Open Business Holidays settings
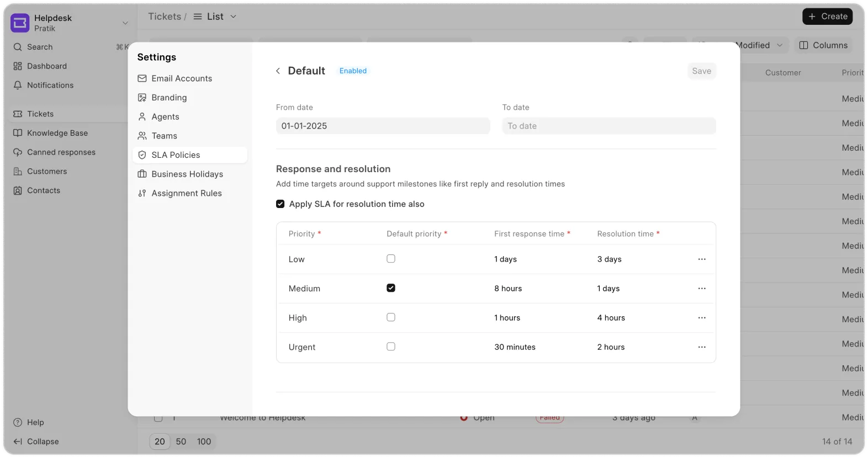This screenshot has width=868, height=458. click(x=187, y=174)
